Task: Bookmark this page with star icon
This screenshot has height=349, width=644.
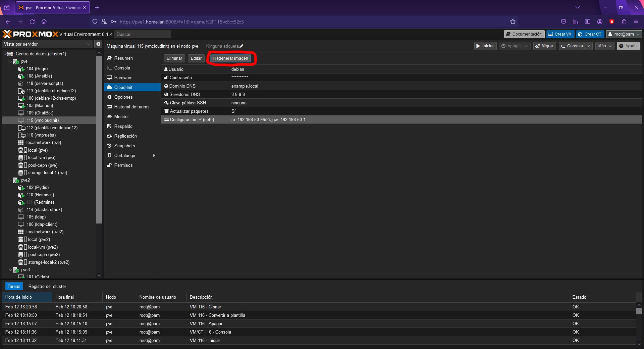Action: pyautogui.click(x=513, y=22)
